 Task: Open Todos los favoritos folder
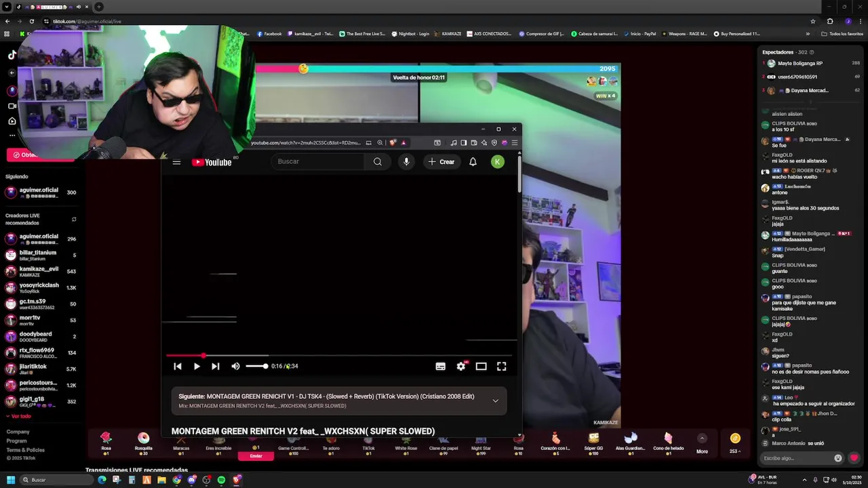[x=842, y=33]
